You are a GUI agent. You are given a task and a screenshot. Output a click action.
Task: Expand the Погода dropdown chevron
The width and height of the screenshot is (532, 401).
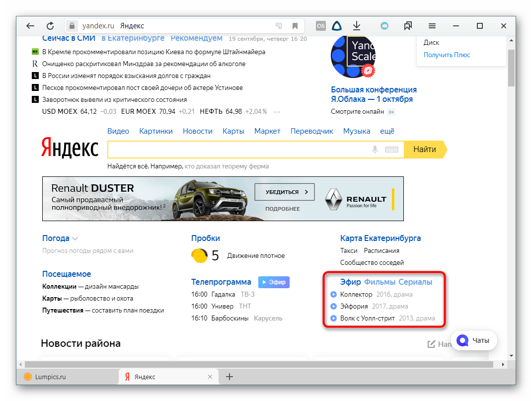click(x=75, y=239)
